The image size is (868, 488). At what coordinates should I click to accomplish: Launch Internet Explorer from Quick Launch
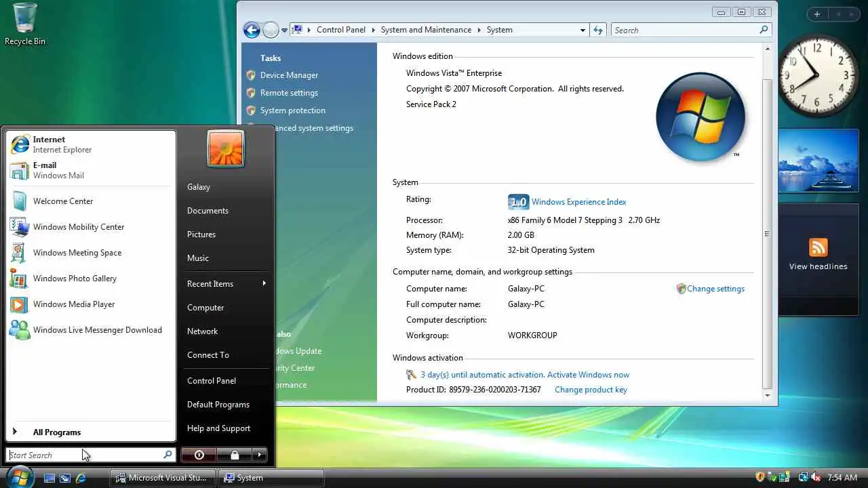click(81, 478)
